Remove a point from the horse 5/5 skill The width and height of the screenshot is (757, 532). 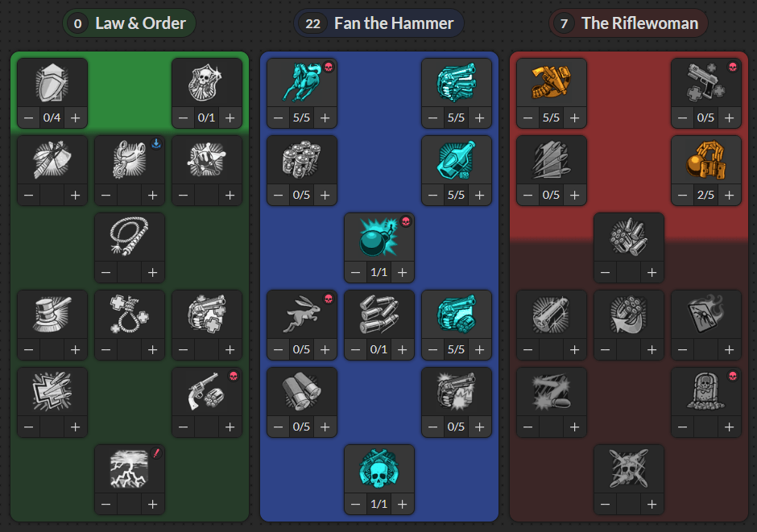tap(278, 118)
